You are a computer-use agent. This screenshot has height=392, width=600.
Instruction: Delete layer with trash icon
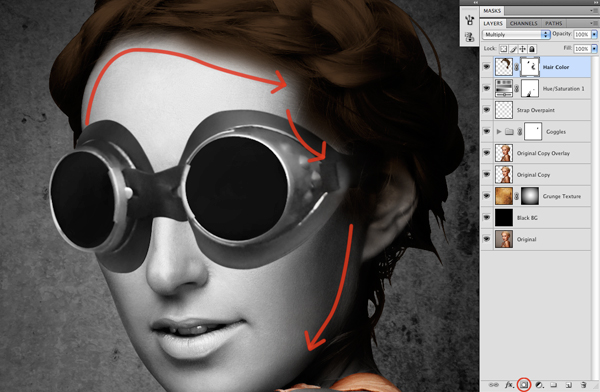pos(584,384)
